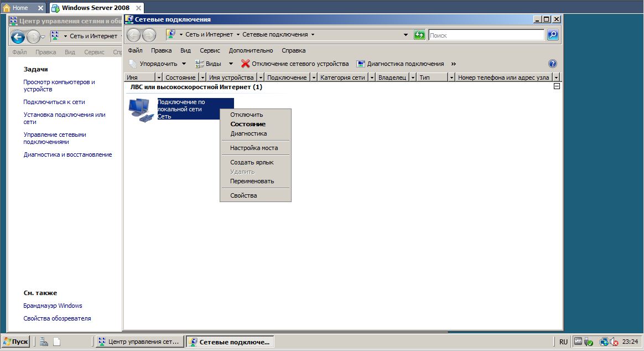644x351 pixels.
Task: Click the Views toolbar icon
Action: [199, 64]
